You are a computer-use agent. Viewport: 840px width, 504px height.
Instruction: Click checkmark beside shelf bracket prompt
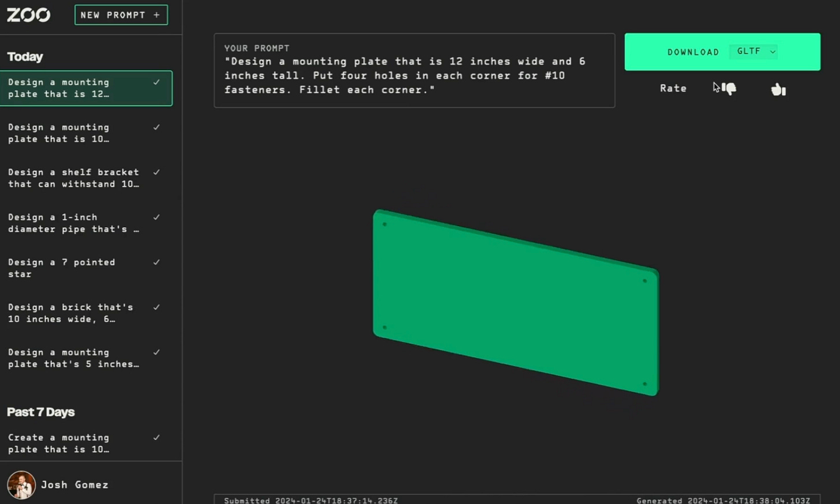[x=156, y=172]
